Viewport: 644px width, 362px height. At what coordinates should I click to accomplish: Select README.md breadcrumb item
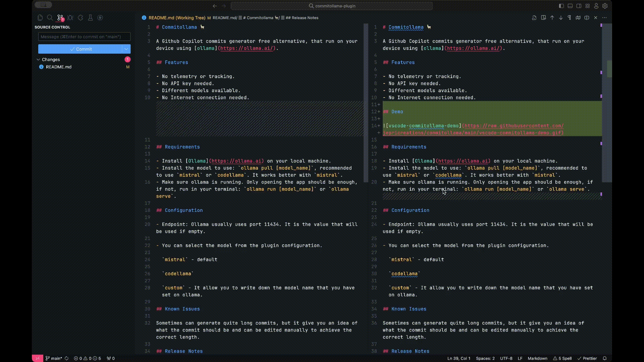coord(224,18)
